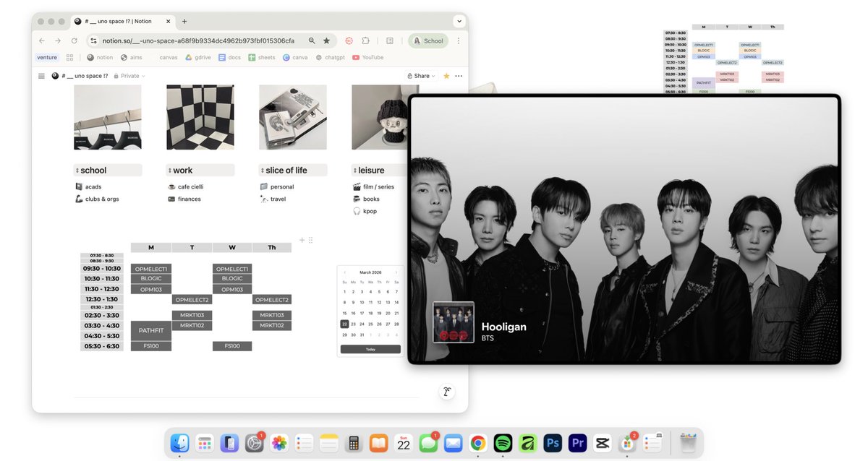The image size is (868, 461).
Task: Open the Notion sidebar hamburger menu
Action: [41, 76]
